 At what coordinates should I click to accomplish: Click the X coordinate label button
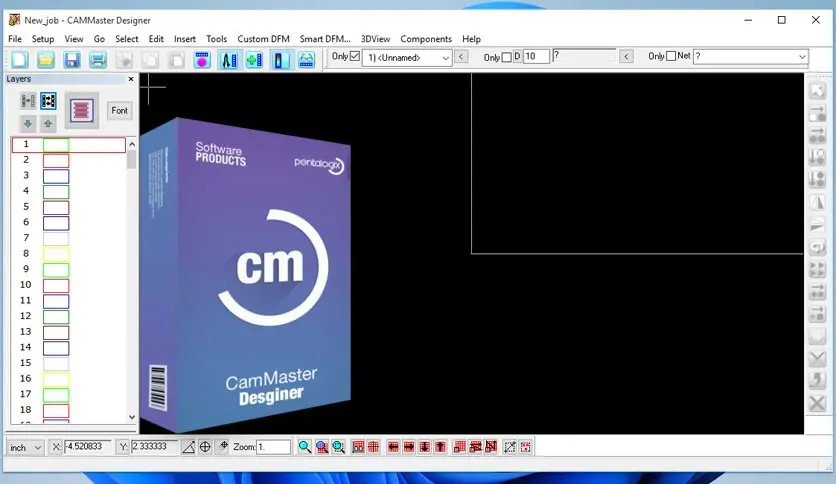(x=56, y=447)
